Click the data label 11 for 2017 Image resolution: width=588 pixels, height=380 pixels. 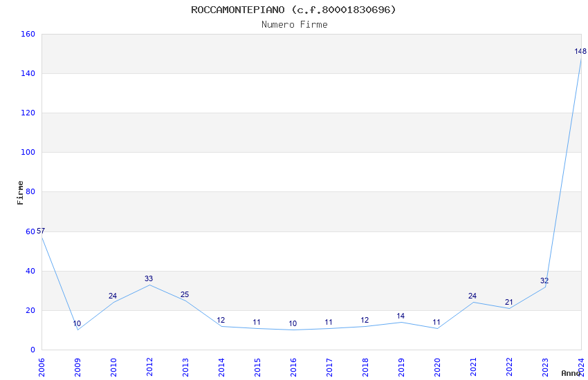pos(329,322)
